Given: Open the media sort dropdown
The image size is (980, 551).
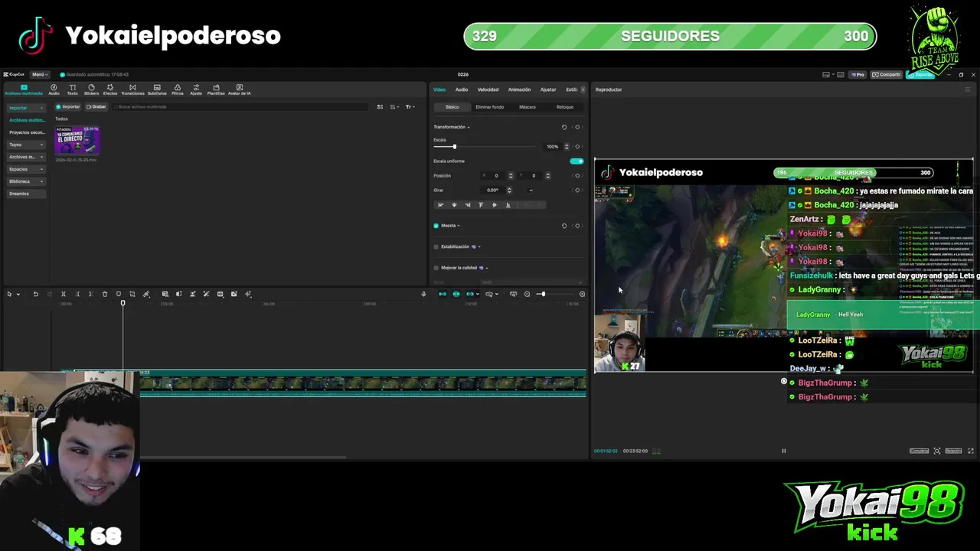Looking at the screenshot, I should point(394,107).
